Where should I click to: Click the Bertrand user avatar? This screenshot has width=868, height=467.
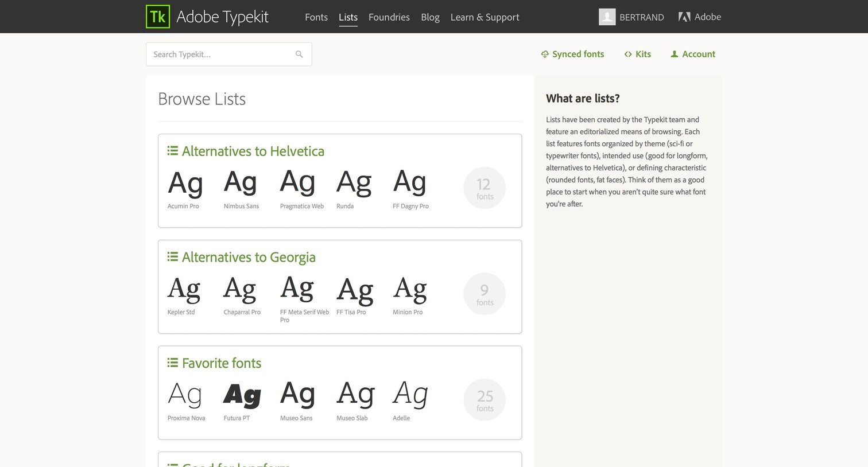pyautogui.click(x=607, y=17)
